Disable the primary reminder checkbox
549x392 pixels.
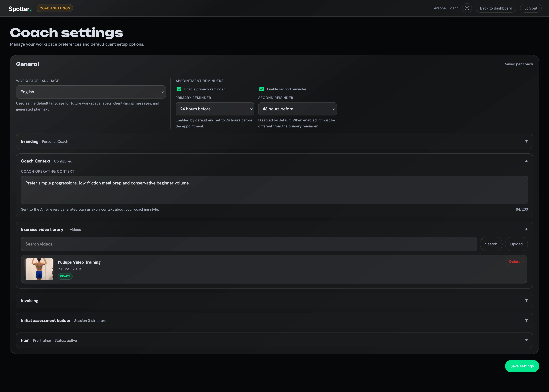(179, 89)
